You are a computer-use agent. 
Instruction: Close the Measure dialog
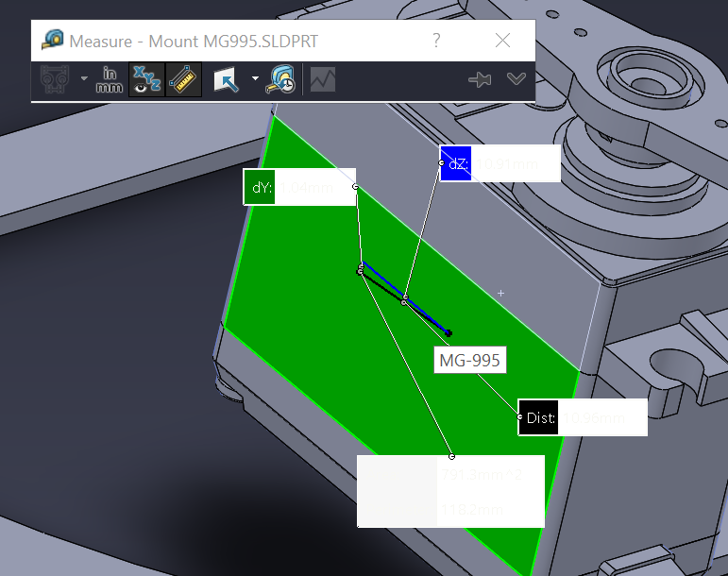coord(503,41)
